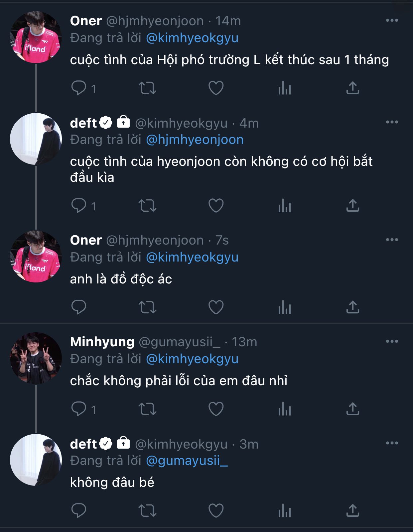Share Oner's 'anh là đồ độc ác' tweet
413x532 pixels.
pyautogui.click(x=353, y=307)
